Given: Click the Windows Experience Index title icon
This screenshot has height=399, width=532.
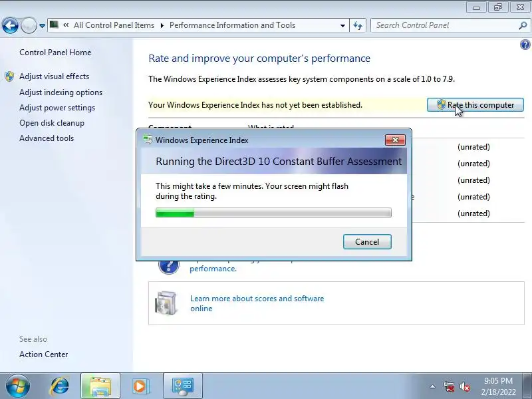Looking at the screenshot, I should 148,140.
